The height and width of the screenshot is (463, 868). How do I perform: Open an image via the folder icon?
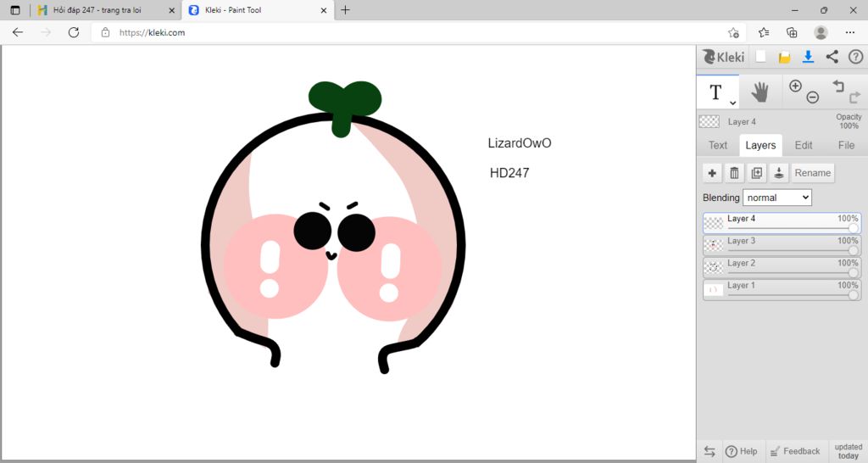tap(784, 57)
